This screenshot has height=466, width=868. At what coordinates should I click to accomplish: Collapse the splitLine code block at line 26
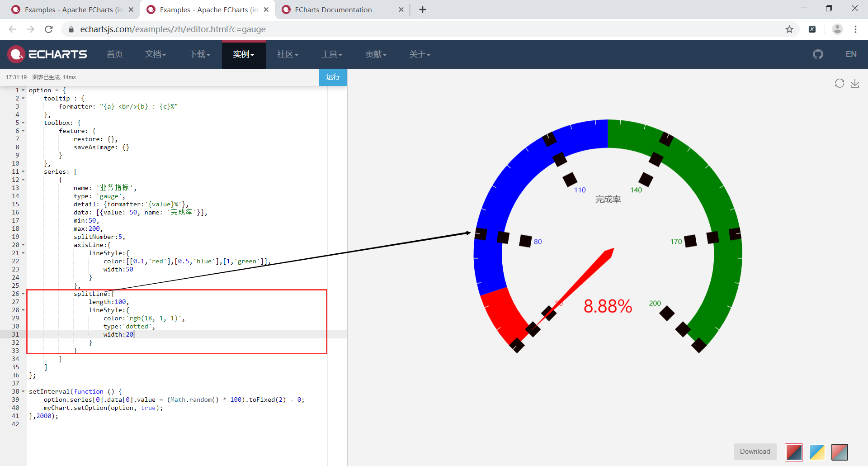23,293
